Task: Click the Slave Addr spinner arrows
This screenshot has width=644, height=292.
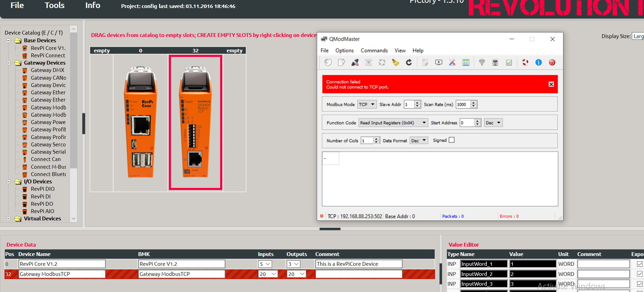Action: [417, 104]
